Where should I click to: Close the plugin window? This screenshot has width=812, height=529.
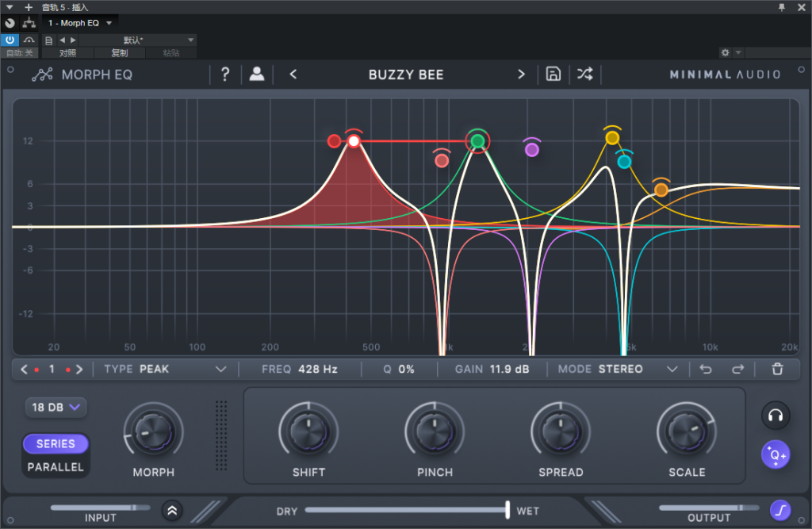pos(801,7)
